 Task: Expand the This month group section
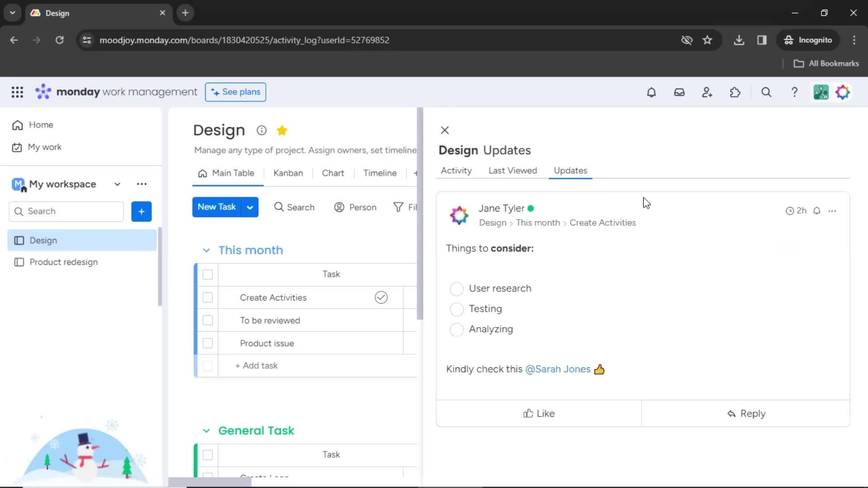tap(206, 250)
